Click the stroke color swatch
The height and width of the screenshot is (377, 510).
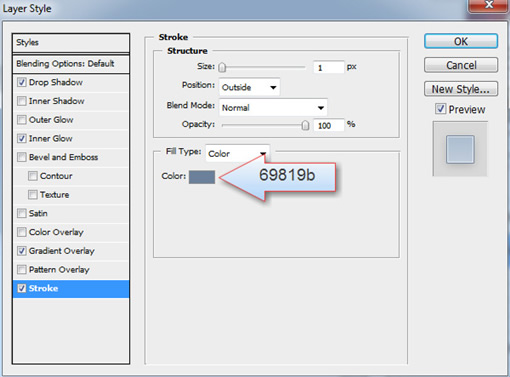[x=202, y=177]
